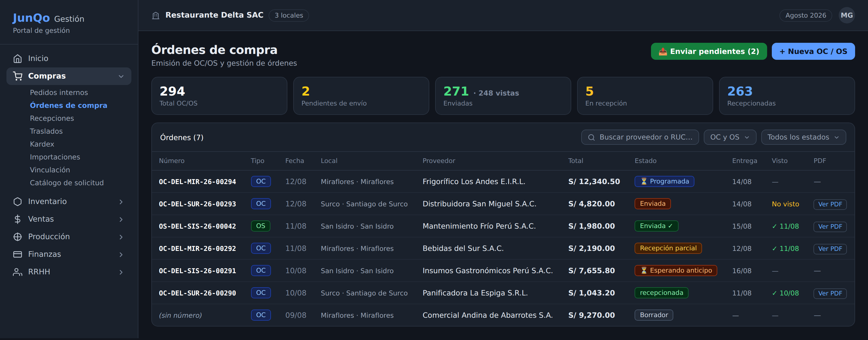View PDF for order OC-DEL-SUR-26-00290
This screenshot has width=868, height=340.
click(x=830, y=293)
